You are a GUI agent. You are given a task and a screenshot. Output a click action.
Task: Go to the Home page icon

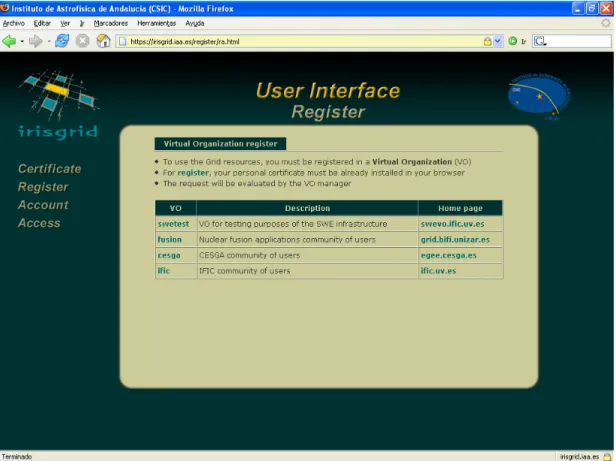[x=103, y=41]
